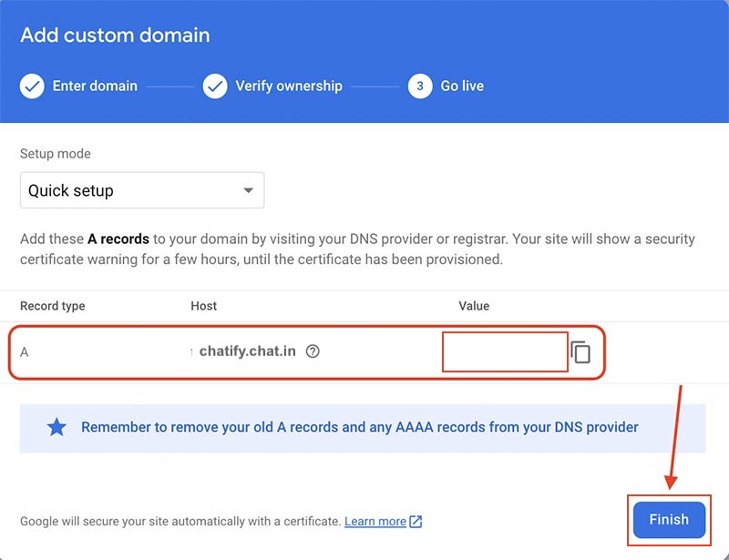This screenshot has height=560, width=729.
Task: Click the Enter domain step checkmark icon
Action: click(x=32, y=87)
